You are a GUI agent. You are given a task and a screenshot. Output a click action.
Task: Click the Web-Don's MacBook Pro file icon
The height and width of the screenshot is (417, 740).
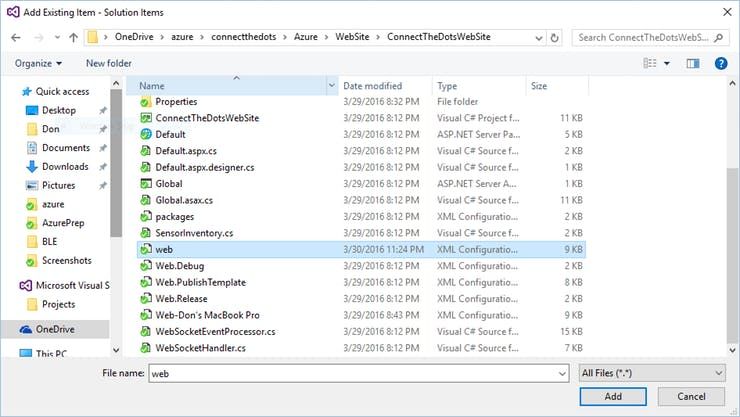(146, 315)
